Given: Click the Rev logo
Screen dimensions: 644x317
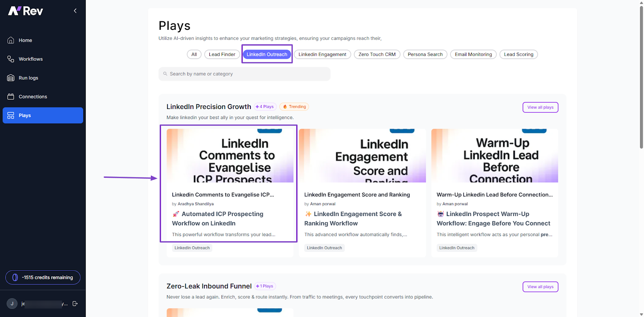Looking at the screenshot, I should pyautogui.click(x=25, y=11).
